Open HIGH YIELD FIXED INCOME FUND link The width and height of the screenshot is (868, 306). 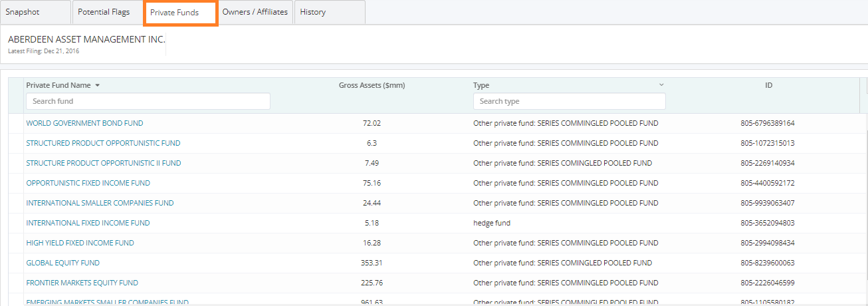coord(80,243)
